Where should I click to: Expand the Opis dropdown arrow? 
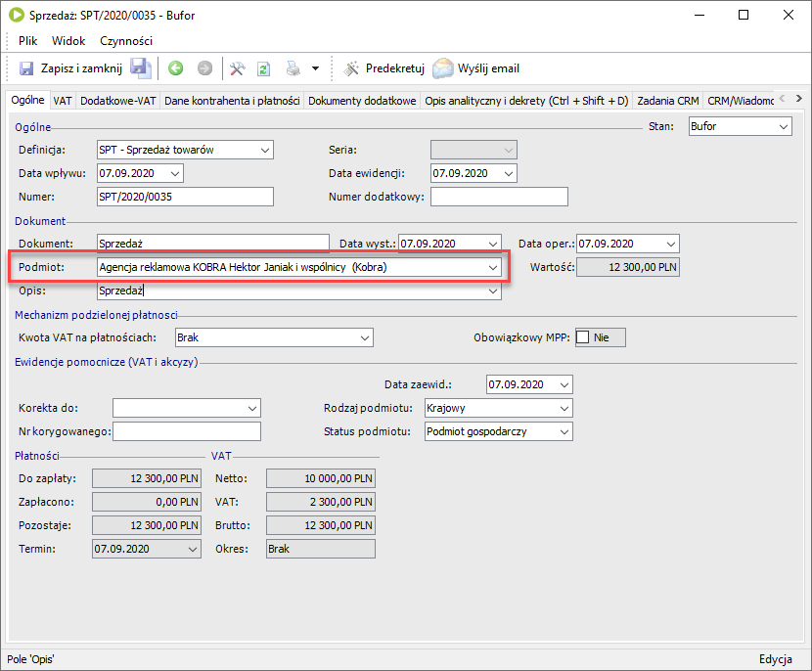click(x=492, y=291)
